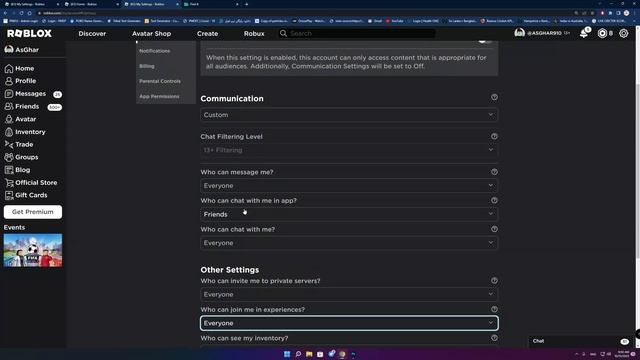
Task: Open the Windows Start menu
Action: pyautogui.click(x=287, y=354)
